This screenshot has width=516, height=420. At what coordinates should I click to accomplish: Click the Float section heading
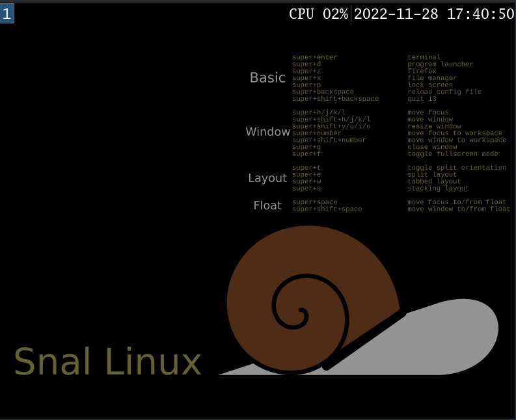pyautogui.click(x=267, y=205)
